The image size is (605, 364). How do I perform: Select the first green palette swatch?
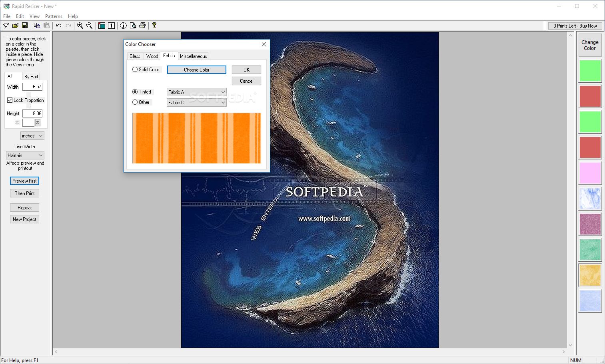590,71
